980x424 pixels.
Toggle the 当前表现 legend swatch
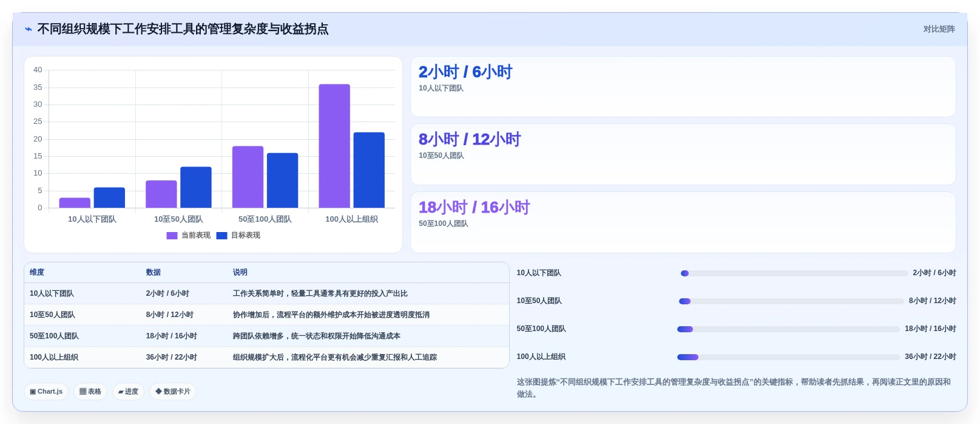point(172,236)
